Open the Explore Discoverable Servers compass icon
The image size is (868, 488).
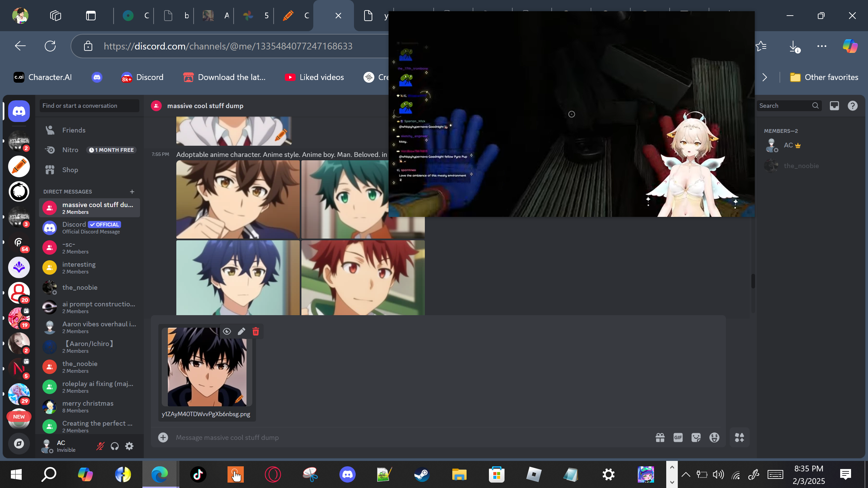coord(19,443)
